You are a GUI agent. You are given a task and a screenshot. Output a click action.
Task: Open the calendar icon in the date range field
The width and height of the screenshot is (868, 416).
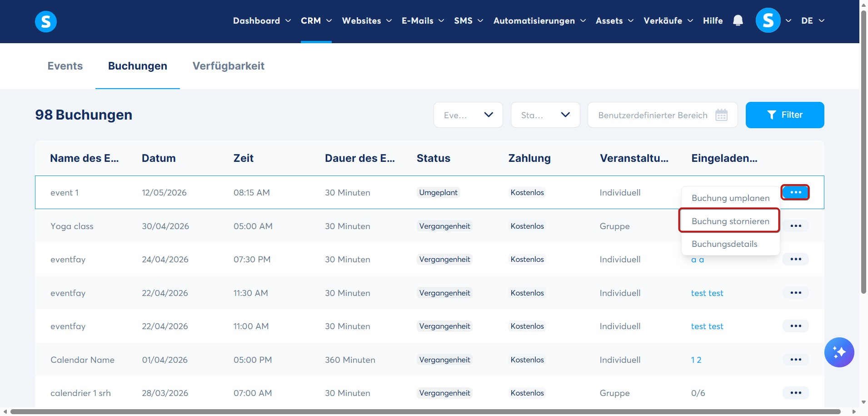point(721,115)
